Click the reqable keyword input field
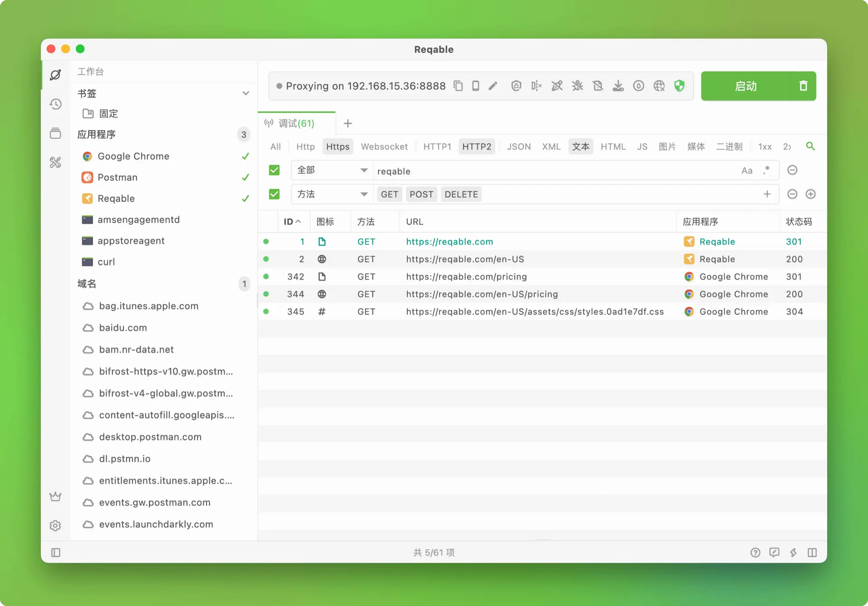 (556, 171)
